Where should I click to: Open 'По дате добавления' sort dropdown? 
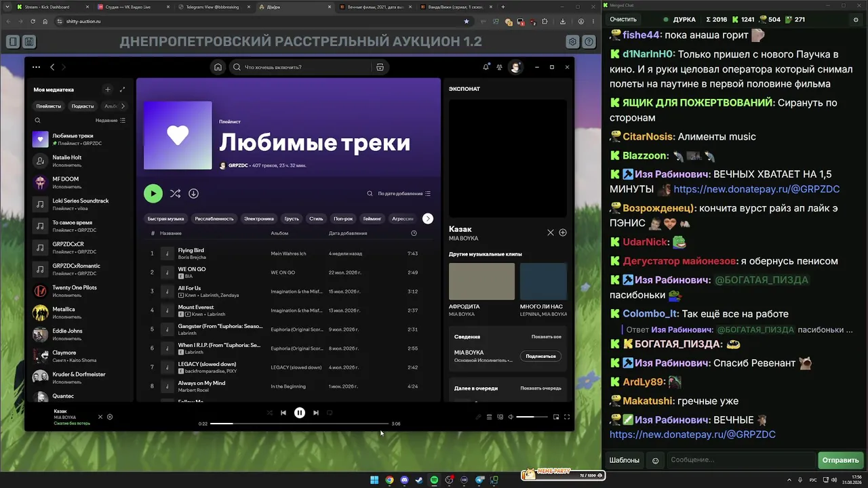[x=404, y=193]
